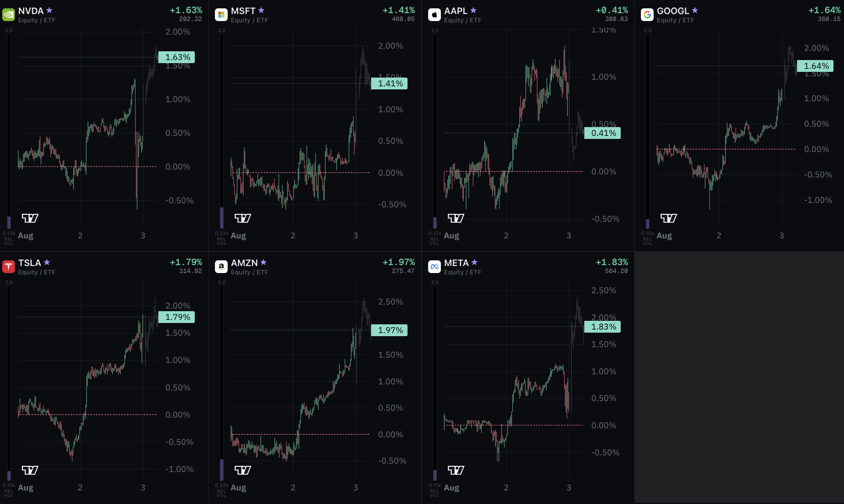Open TradingView logo on NVDA chart
Image resolution: width=844 pixels, height=504 pixels.
(30, 218)
